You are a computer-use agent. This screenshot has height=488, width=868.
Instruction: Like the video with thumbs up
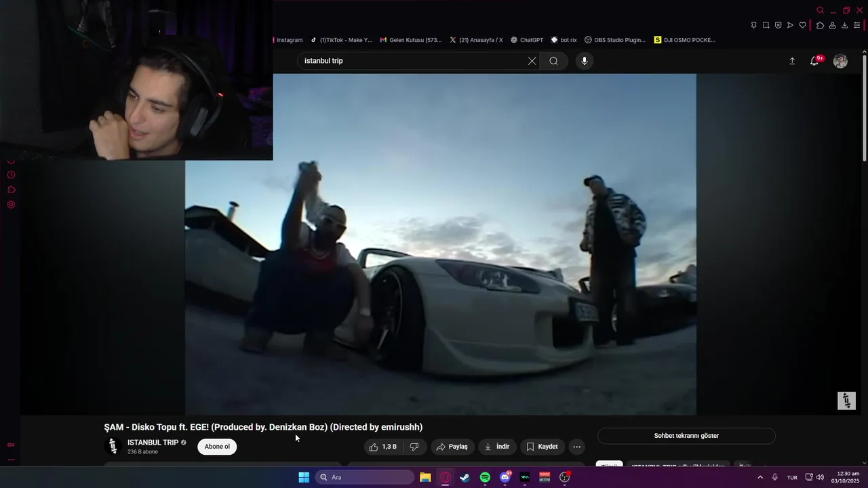coord(383,447)
